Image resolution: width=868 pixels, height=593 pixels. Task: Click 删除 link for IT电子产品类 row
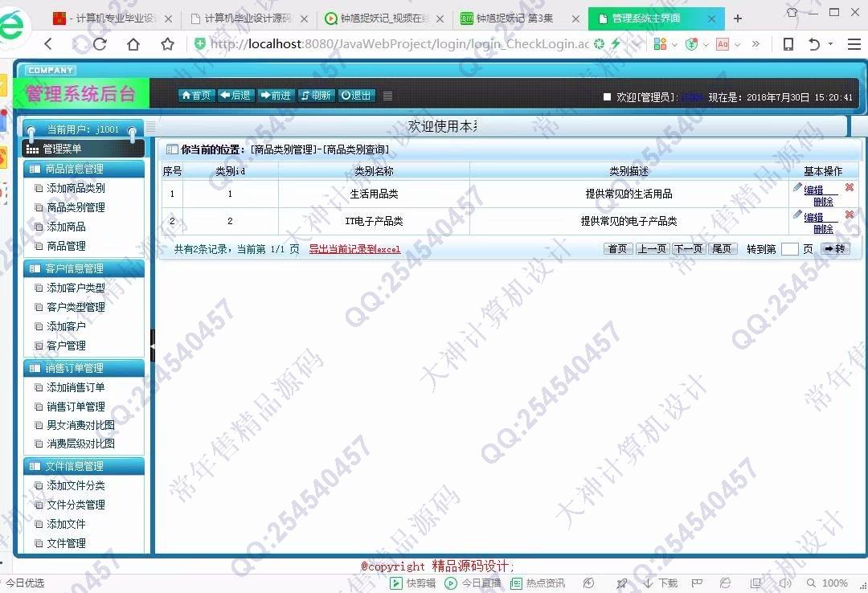pyautogui.click(x=823, y=229)
